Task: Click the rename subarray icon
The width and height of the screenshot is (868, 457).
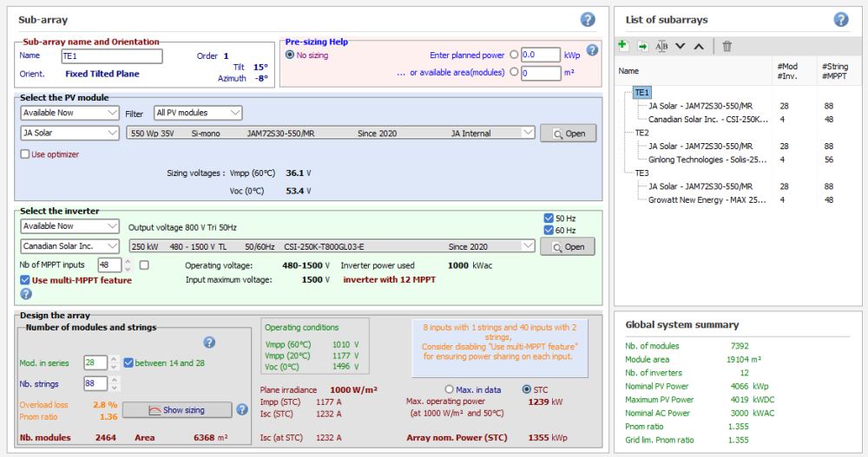Action: (x=661, y=46)
